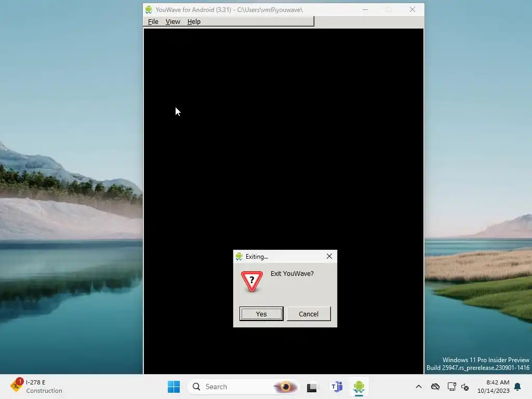This screenshot has width=532, height=399.
Task: Open Task View from the taskbar
Action: point(312,387)
